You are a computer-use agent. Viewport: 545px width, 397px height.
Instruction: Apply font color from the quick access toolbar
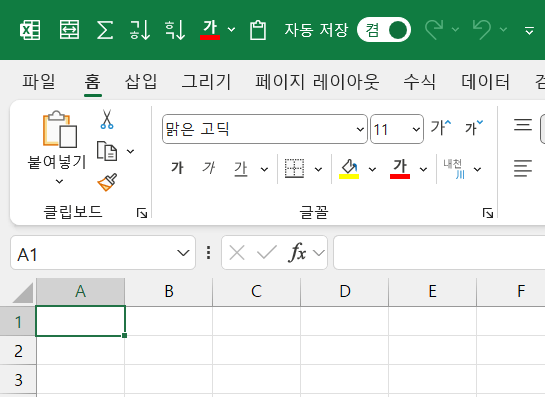pyautogui.click(x=210, y=30)
